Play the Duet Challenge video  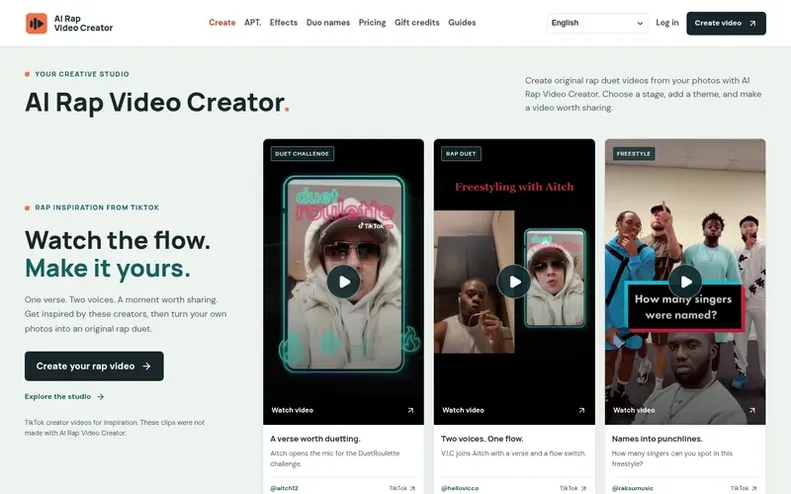(x=344, y=282)
